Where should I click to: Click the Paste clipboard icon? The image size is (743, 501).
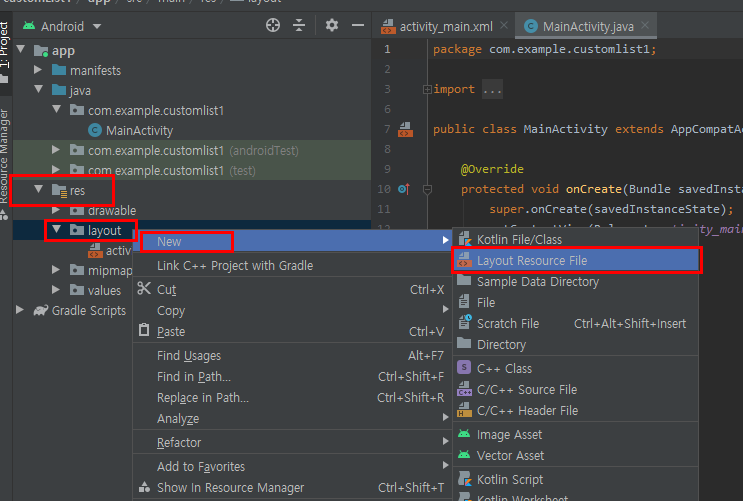[x=144, y=330]
